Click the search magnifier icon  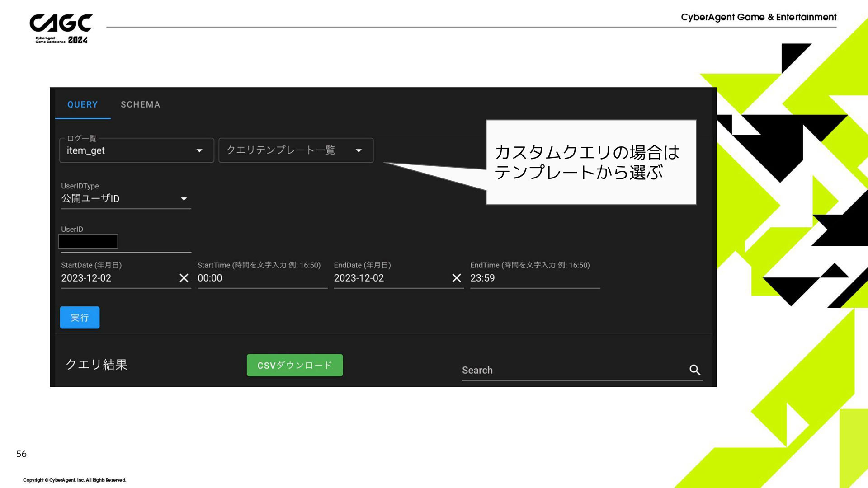695,370
